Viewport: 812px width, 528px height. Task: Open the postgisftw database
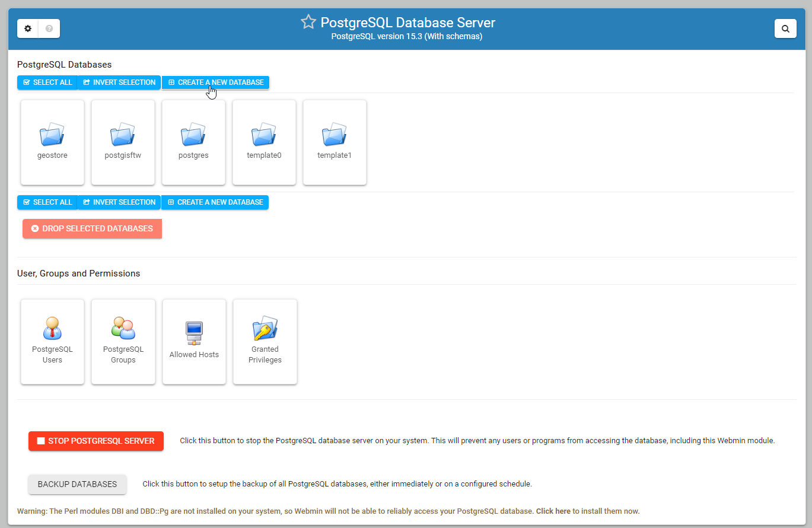tap(123, 136)
